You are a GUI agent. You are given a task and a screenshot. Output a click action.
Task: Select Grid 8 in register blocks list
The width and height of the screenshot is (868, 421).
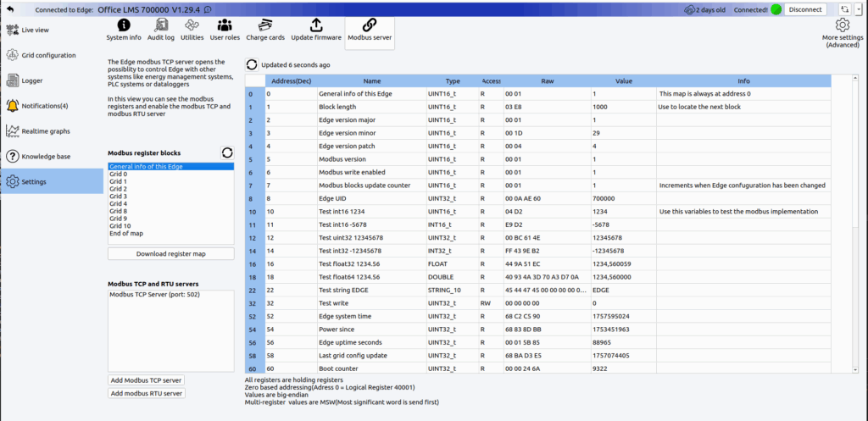point(171,211)
